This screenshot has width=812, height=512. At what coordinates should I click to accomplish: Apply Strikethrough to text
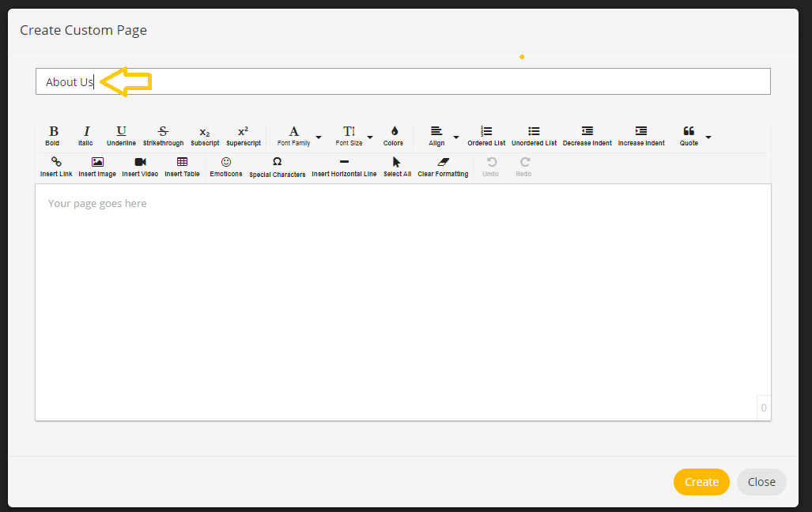tap(163, 136)
